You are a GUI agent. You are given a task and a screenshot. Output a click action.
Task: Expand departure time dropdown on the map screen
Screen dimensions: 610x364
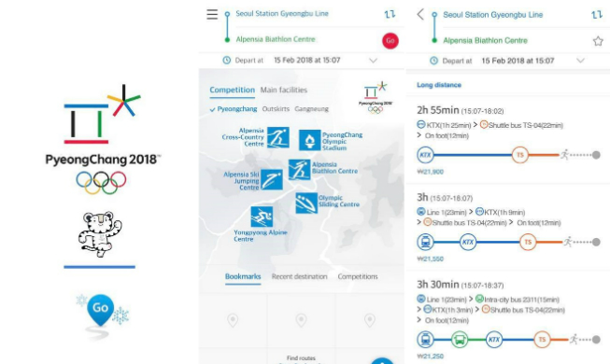tap(373, 61)
